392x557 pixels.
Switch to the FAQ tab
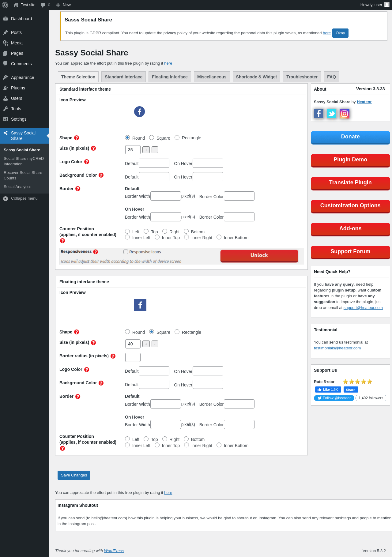click(x=331, y=77)
